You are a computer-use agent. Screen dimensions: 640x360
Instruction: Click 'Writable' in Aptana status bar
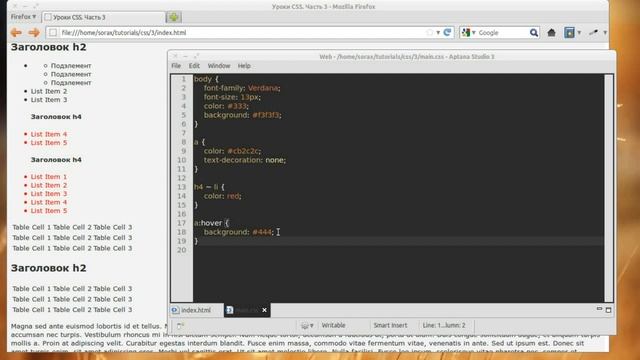pos(333,325)
